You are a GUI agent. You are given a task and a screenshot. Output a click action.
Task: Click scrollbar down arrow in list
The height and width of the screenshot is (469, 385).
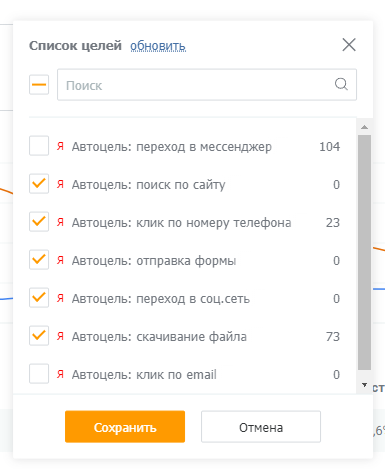click(x=364, y=385)
